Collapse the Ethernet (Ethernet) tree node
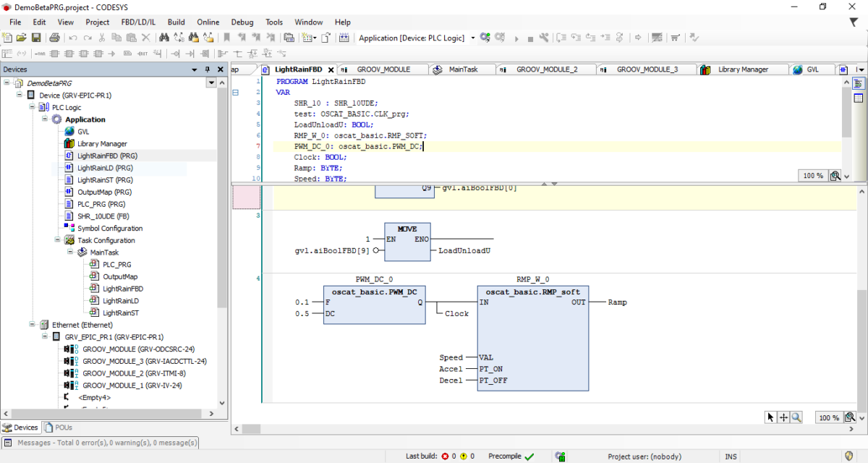 click(33, 325)
